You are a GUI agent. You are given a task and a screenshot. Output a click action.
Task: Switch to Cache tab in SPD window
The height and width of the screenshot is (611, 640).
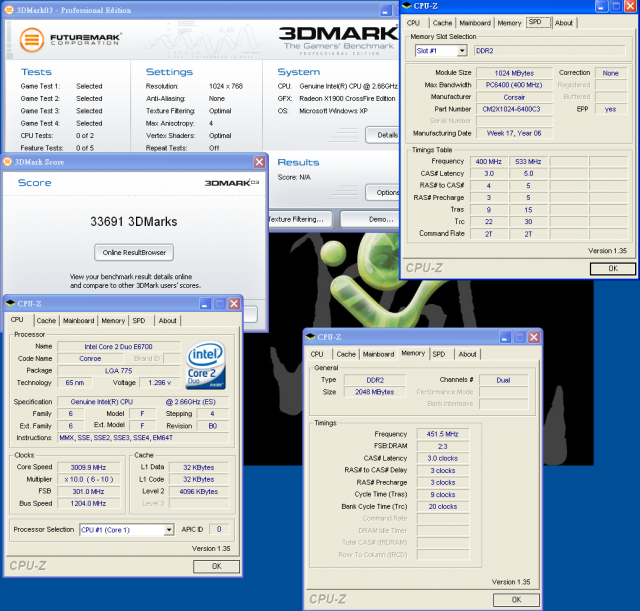tap(442, 23)
